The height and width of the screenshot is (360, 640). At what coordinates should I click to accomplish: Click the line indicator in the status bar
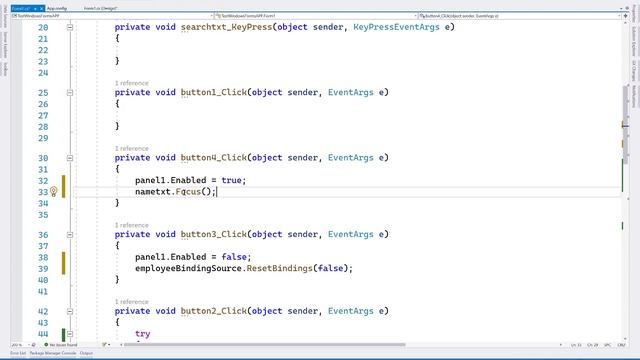coord(576,345)
